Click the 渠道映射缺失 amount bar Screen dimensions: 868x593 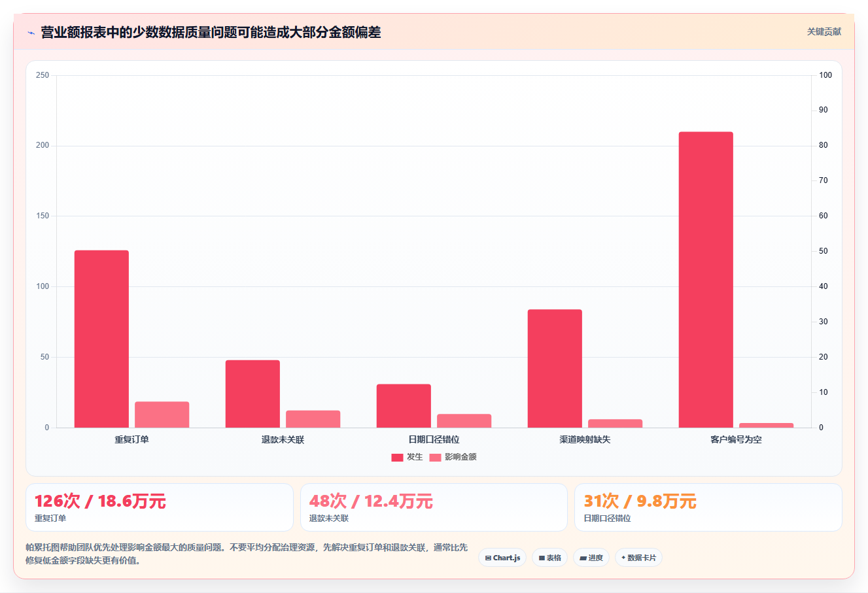(x=616, y=424)
